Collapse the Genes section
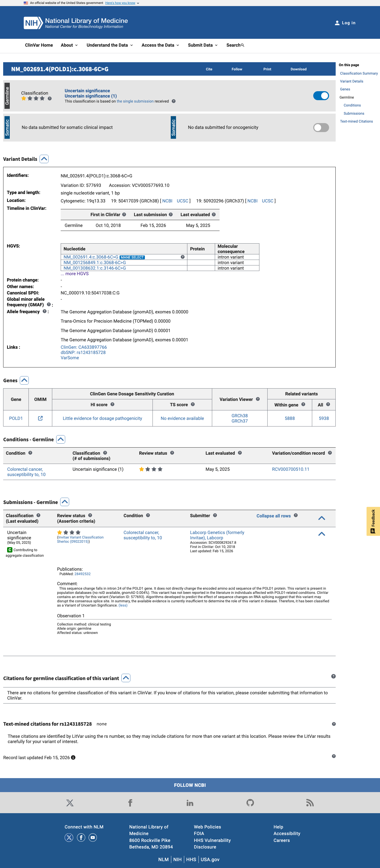 tap(24, 380)
